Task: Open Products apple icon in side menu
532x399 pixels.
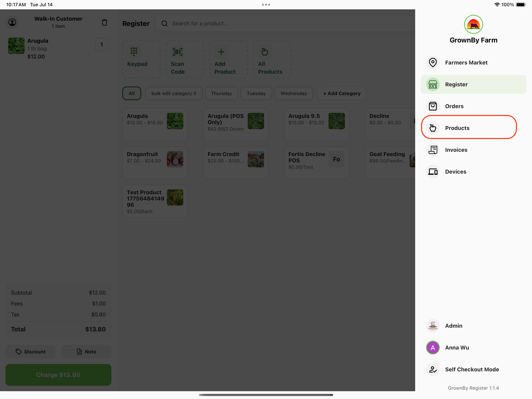Action: [433, 128]
